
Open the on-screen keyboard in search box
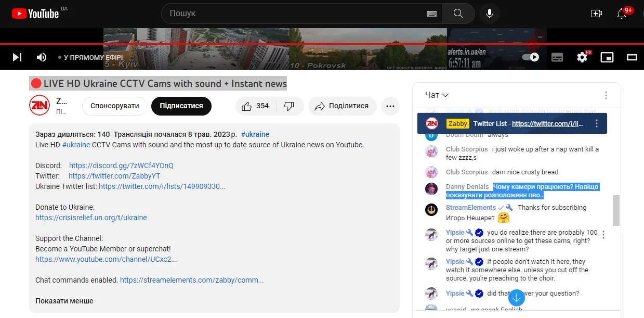(x=431, y=14)
